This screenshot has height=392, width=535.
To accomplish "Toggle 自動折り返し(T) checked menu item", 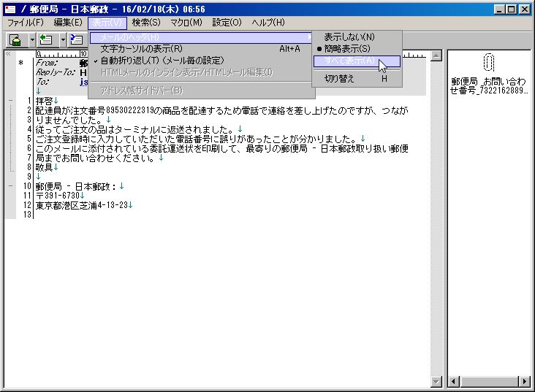I will [x=201, y=61].
